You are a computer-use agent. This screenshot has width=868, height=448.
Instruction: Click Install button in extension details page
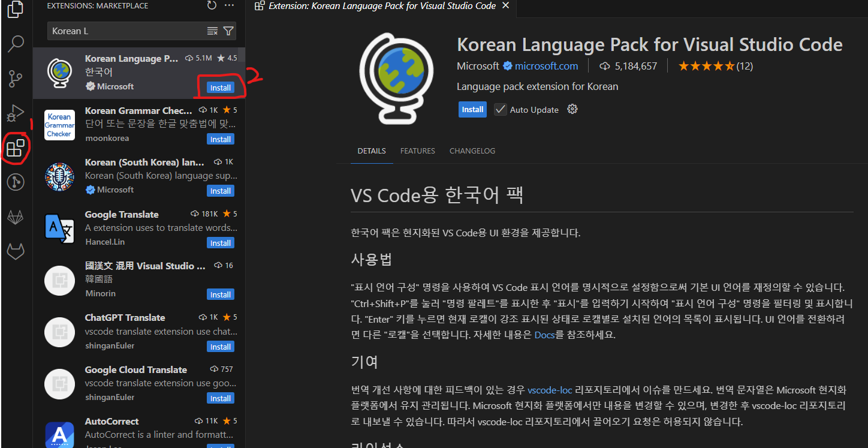click(x=472, y=110)
